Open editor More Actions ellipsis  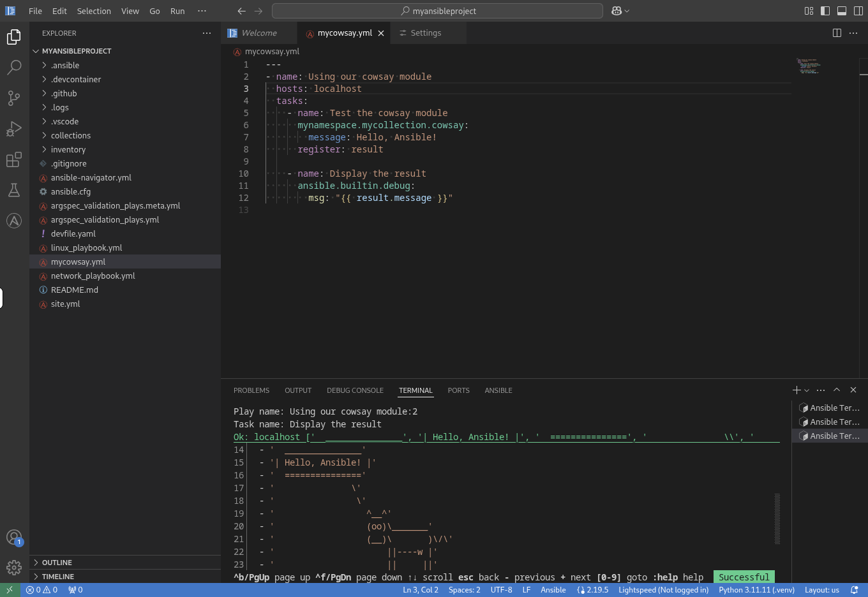tap(853, 33)
